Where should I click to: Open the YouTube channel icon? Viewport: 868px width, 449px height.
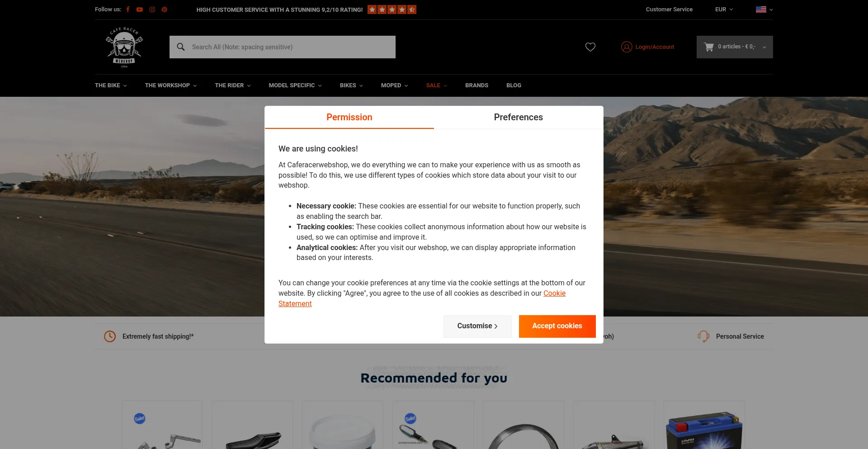[140, 9]
